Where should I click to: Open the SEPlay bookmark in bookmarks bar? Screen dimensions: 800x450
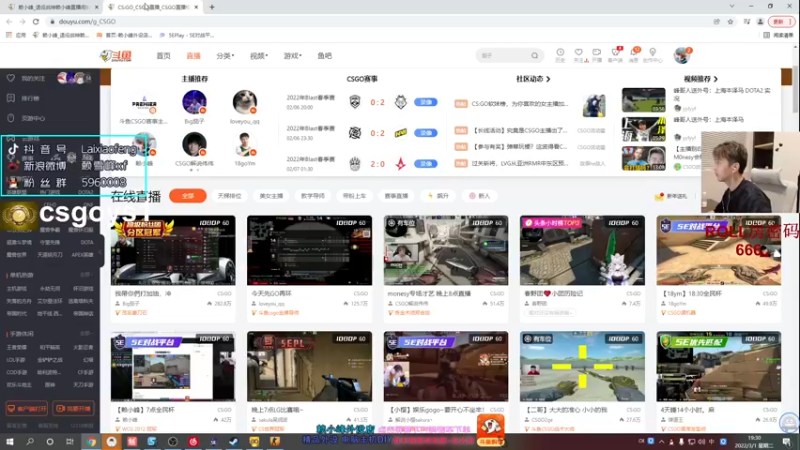pyautogui.click(x=187, y=35)
